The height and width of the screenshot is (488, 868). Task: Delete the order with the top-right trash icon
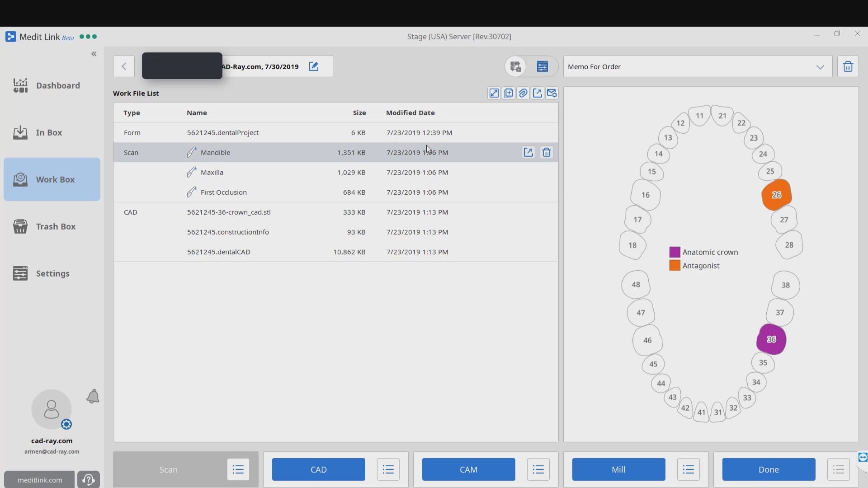point(848,66)
